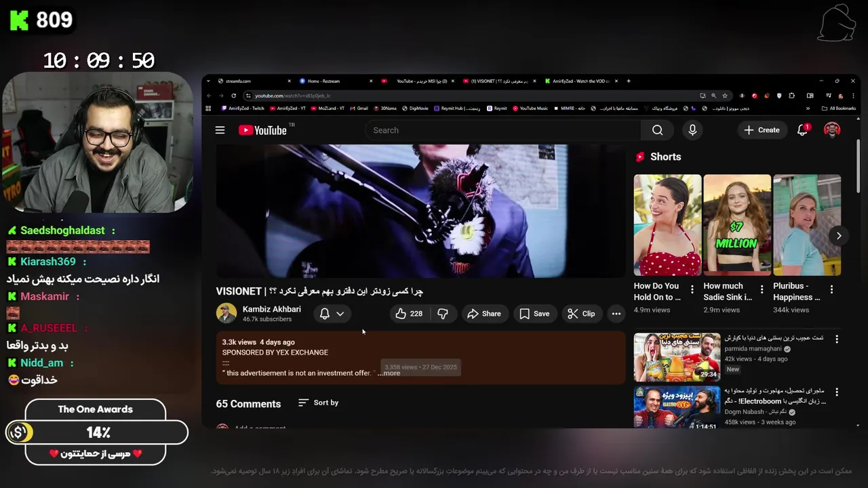868x488 pixels.
Task: Open the 'Pluribus - Happiness' Short
Action: [x=807, y=225]
